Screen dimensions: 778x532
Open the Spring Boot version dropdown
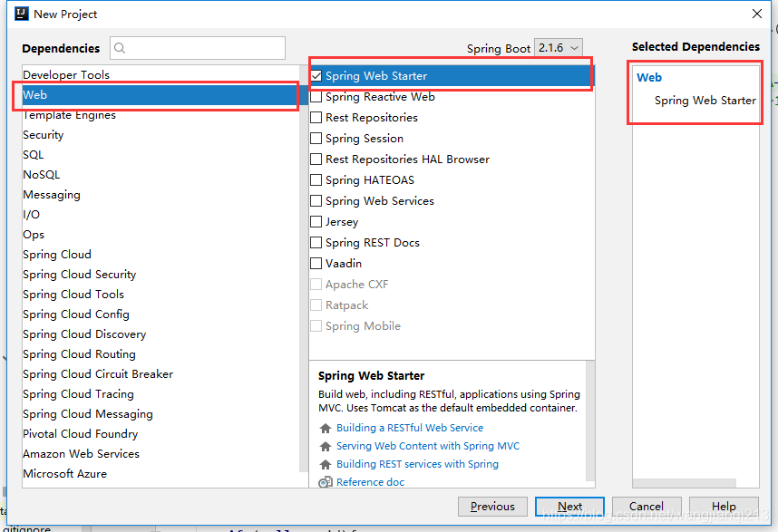(x=559, y=48)
